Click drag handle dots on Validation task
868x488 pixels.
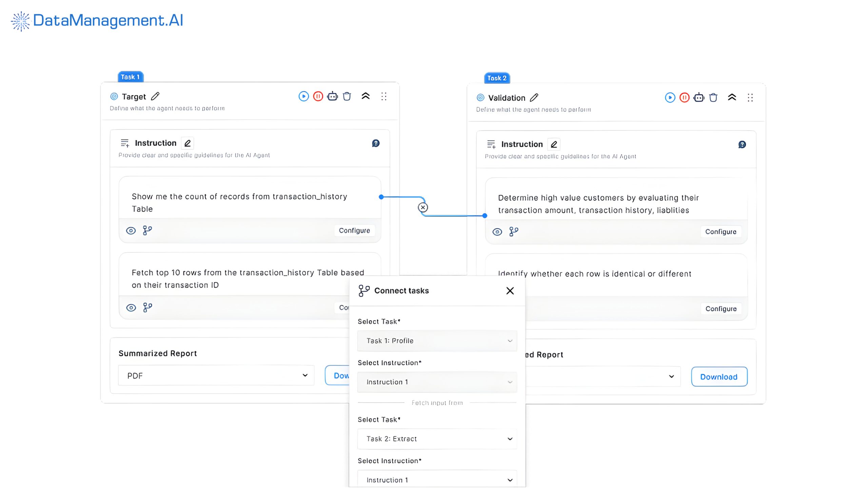(750, 98)
